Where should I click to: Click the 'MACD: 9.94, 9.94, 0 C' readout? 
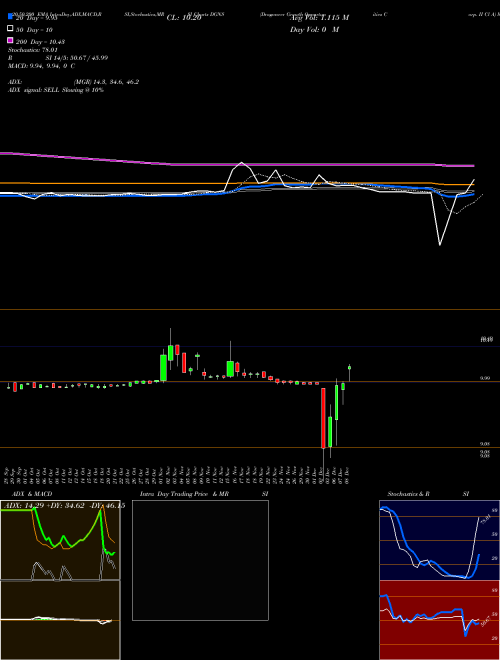[42, 66]
